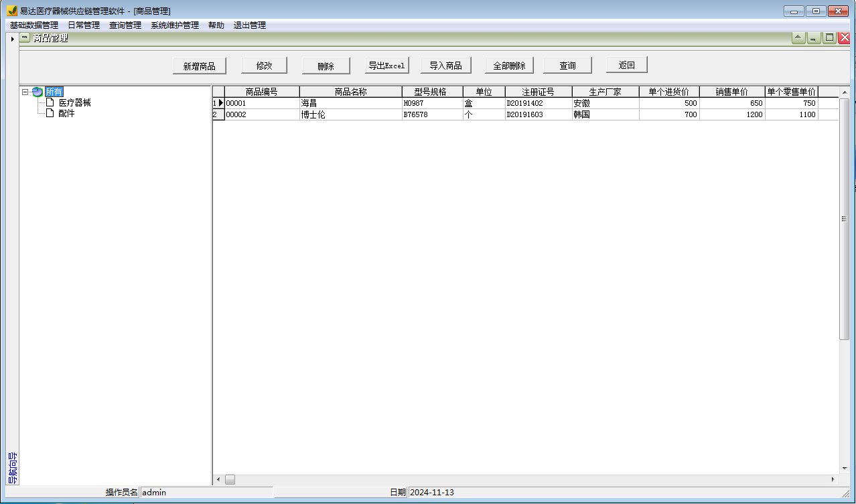Image resolution: width=856 pixels, height=504 pixels.
Task: Click the document icon beside 医疗器械
Action: [50, 102]
